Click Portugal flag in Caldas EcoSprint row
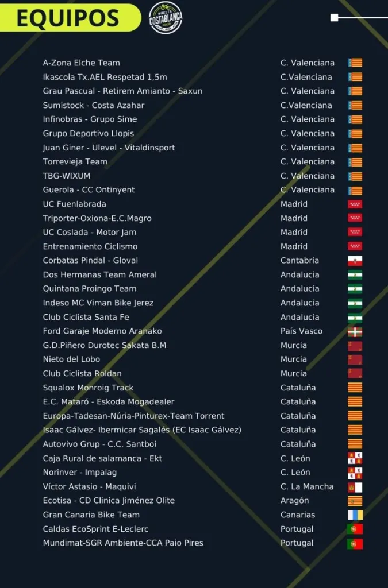388x588 pixels. [x=355, y=529]
